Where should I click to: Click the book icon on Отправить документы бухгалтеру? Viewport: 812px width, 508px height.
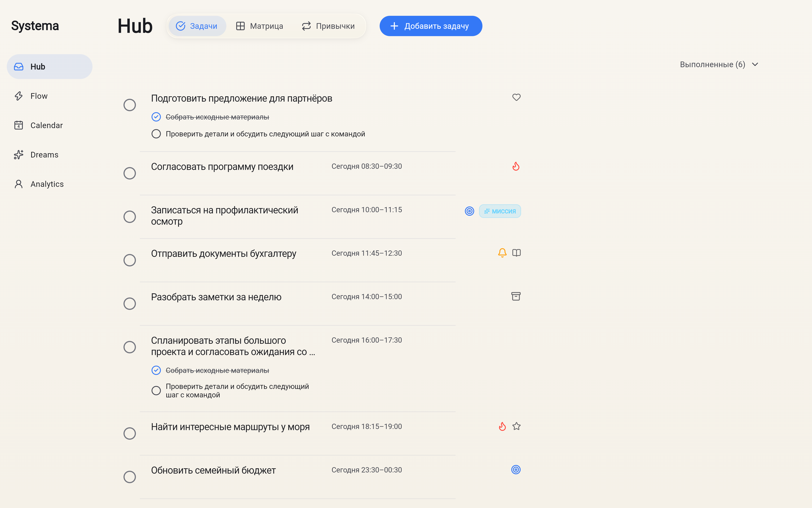(x=516, y=253)
